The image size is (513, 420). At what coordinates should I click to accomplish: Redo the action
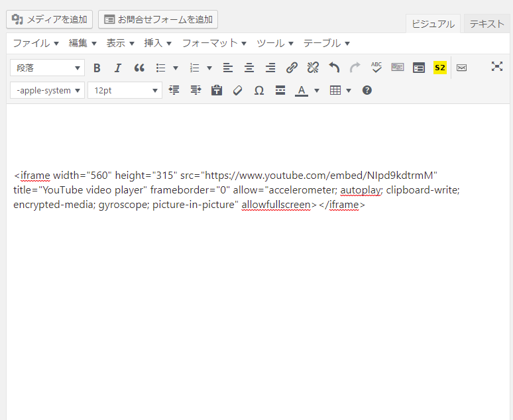point(355,68)
